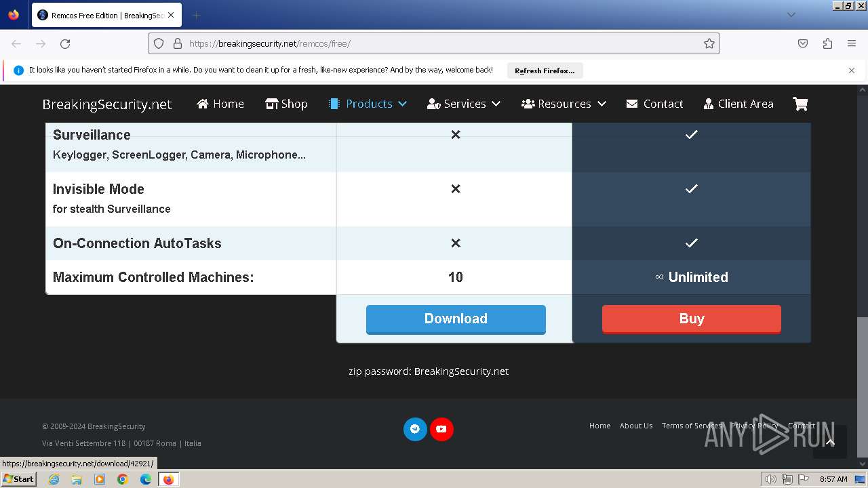Open the extensions puzzle icon
The height and width of the screenshot is (488, 868).
[x=827, y=43]
